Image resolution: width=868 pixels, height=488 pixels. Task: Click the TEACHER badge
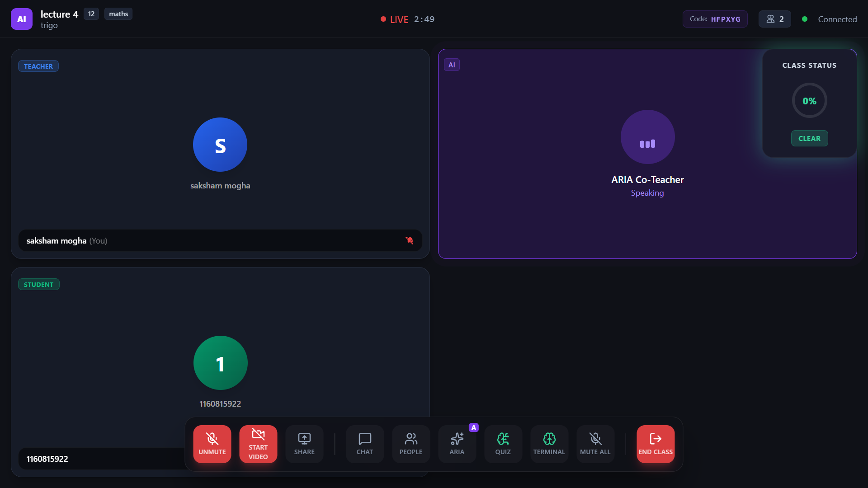tap(38, 66)
